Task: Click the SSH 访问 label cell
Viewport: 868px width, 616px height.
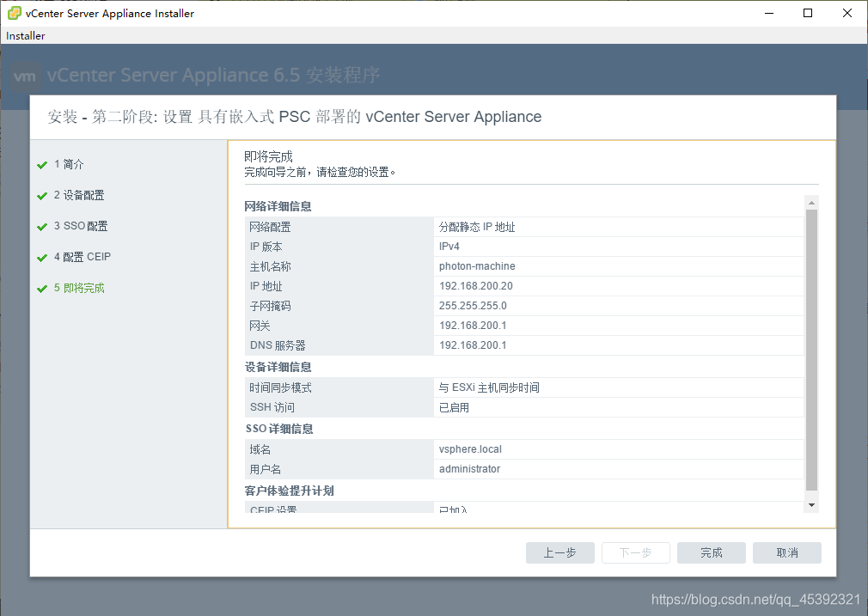Action: click(x=339, y=407)
